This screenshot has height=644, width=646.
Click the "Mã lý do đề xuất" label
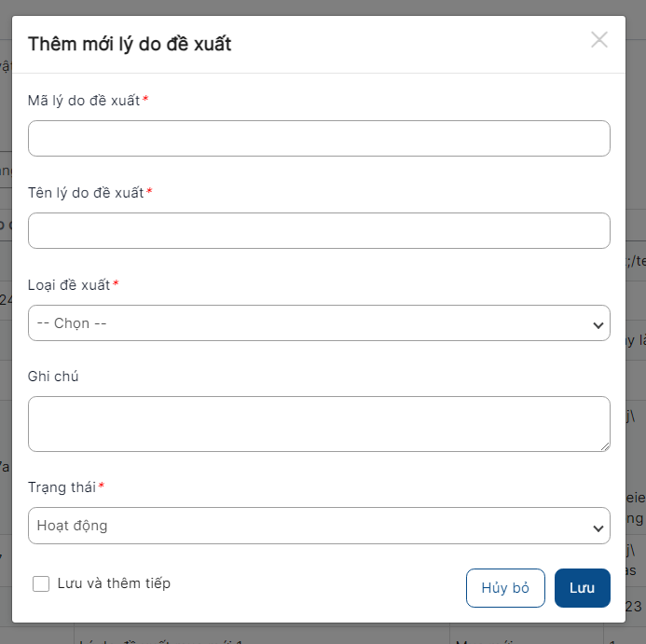pos(84,100)
